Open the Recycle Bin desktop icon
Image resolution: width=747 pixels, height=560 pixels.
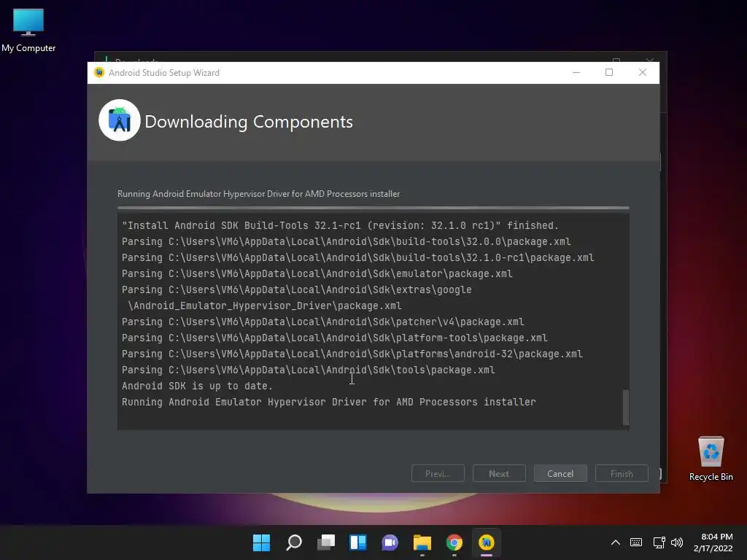[711, 459]
